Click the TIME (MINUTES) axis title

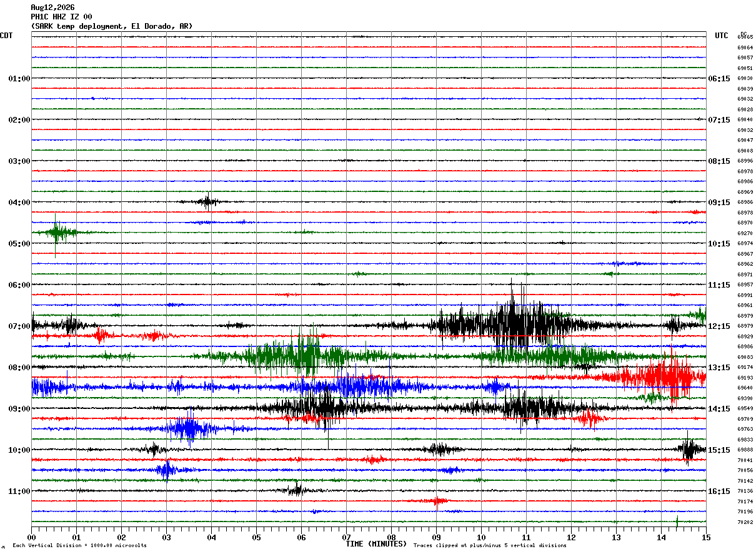tap(376, 544)
